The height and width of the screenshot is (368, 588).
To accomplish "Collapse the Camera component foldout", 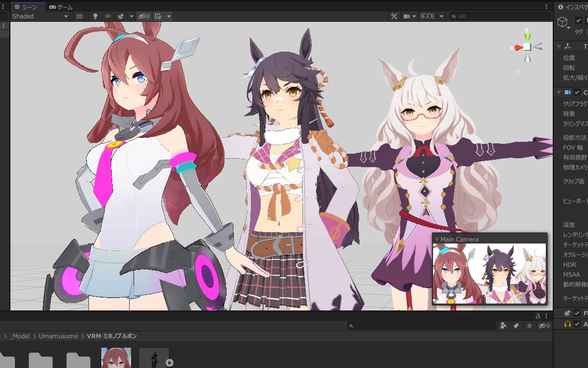I will click(559, 92).
